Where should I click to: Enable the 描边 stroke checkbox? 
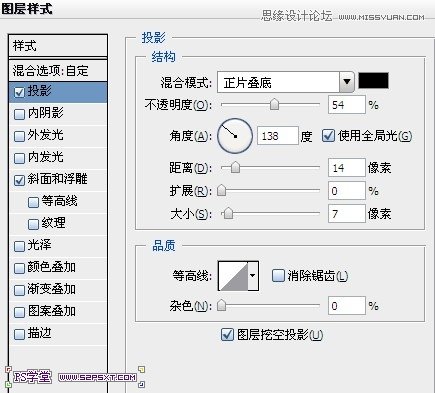click(x=20, y=334)
